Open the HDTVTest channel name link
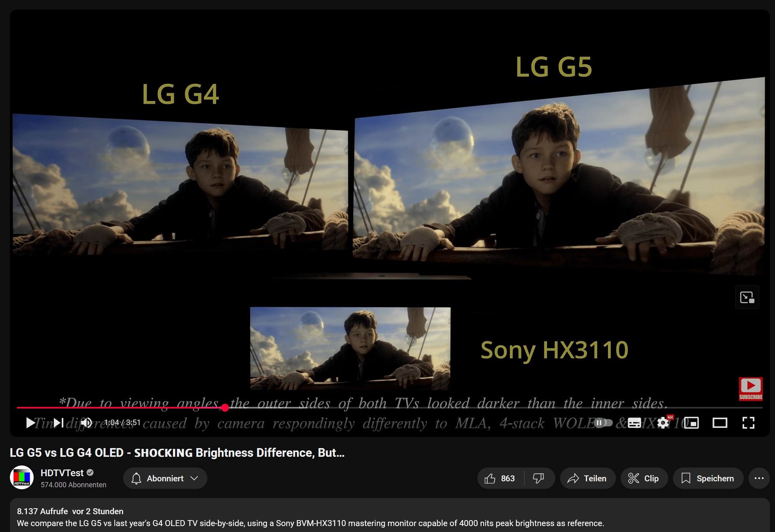 tap(62, 473)
